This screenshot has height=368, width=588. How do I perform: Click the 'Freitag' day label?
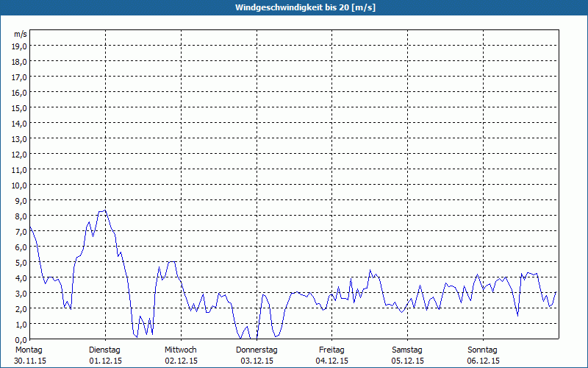point(331,350)
